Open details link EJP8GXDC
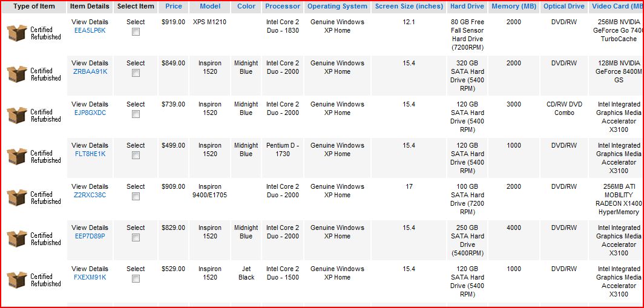The height and width of the screenshot is (308, 644). point(90,113)
